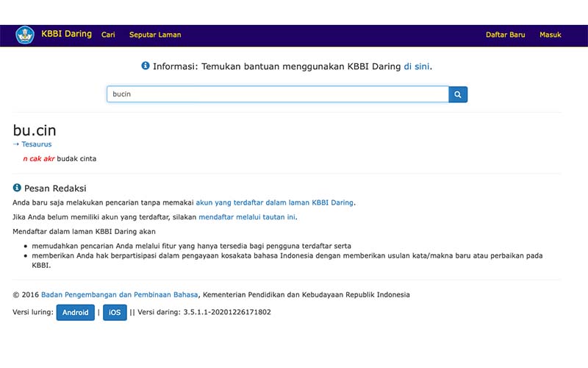Follow the 'di sini' help link
This screenshot has height=368, width=588.
pos(416,66)
